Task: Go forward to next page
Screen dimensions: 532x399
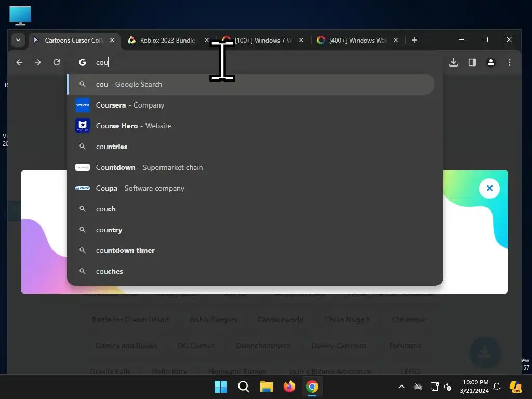Action: point(38,62)
